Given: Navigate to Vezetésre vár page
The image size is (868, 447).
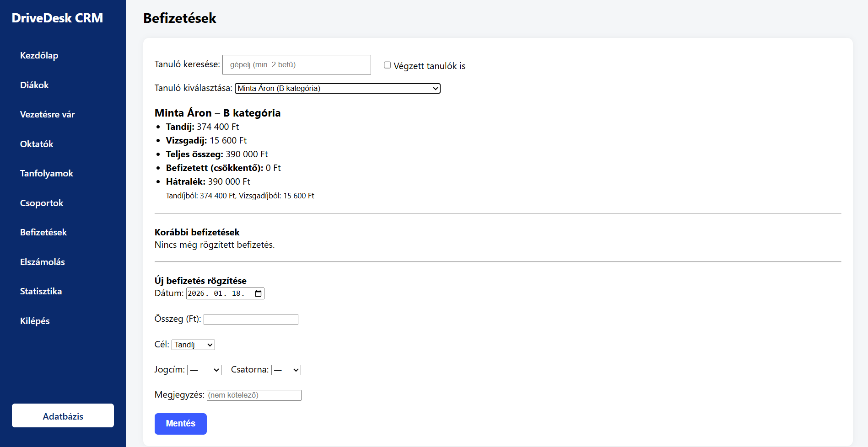Looking at the screenshot, I should 47,114.
